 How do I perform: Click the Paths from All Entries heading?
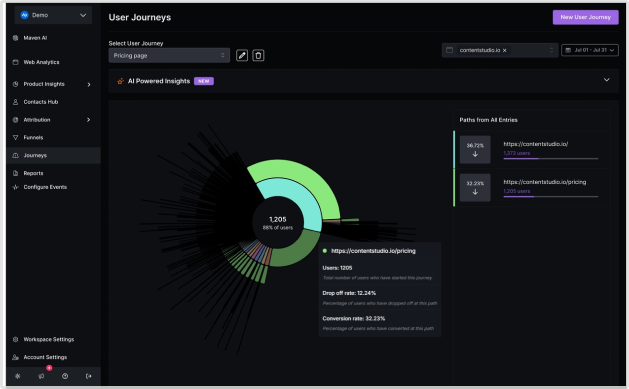click(x=488, y=120)
